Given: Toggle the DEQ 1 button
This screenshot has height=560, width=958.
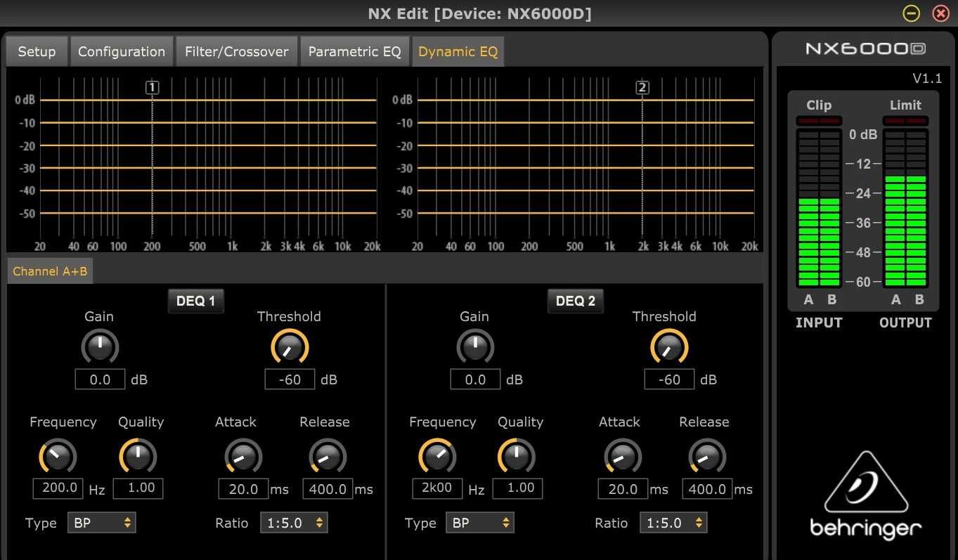Looking at the screenshot, I should tap(195, 301).
